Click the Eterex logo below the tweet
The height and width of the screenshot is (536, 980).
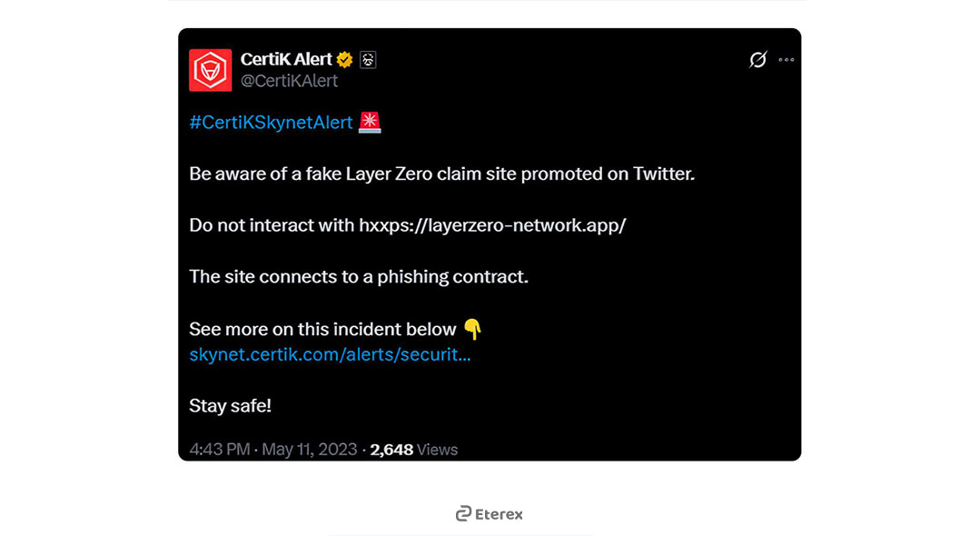coord(490,514)
